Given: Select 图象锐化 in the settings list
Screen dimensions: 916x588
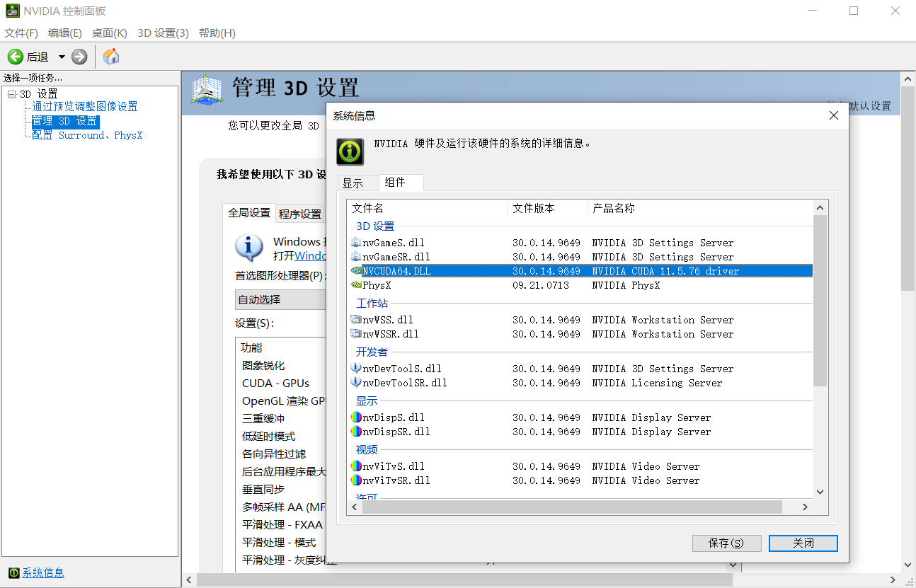Looking at the screenshot, I should 263,366.
